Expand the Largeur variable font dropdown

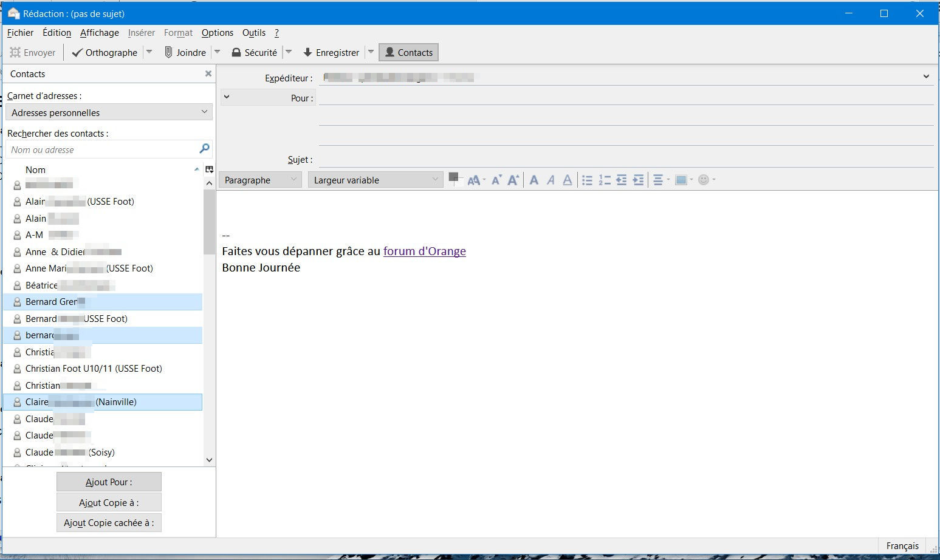pyautogui.click(x=375, y=180)
